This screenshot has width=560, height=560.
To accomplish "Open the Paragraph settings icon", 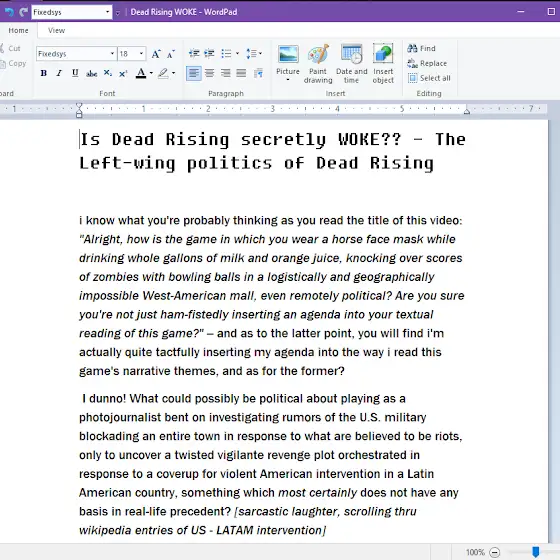I will pos(258,74).
